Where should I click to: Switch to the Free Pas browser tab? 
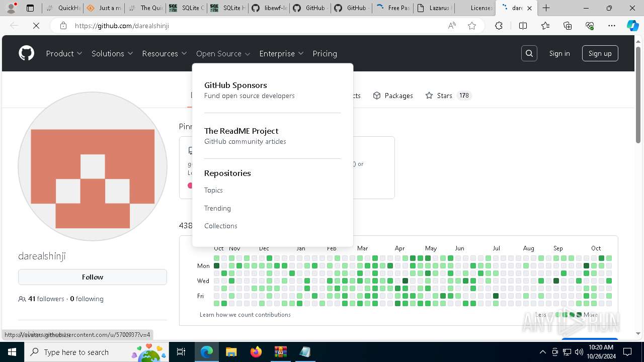(393, 8)
